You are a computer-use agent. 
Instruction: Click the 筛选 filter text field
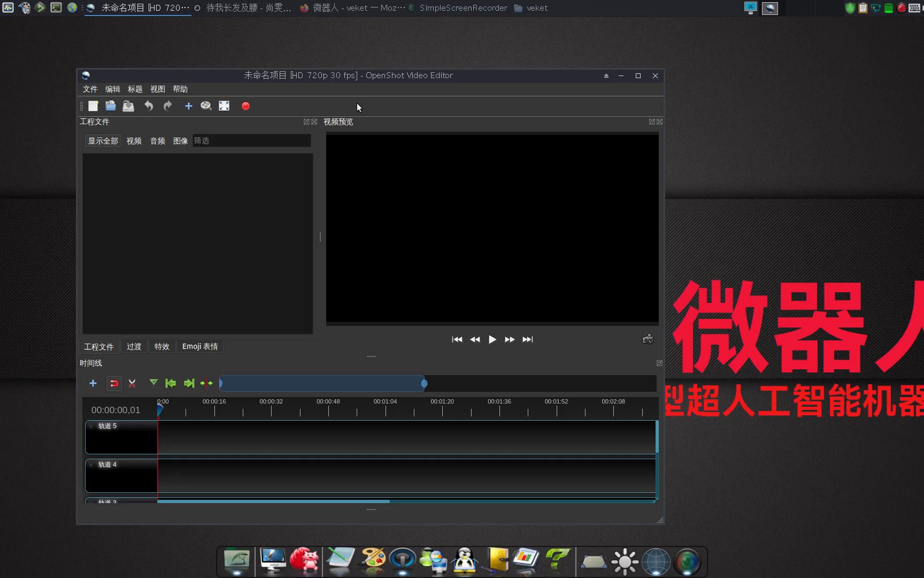251,141
